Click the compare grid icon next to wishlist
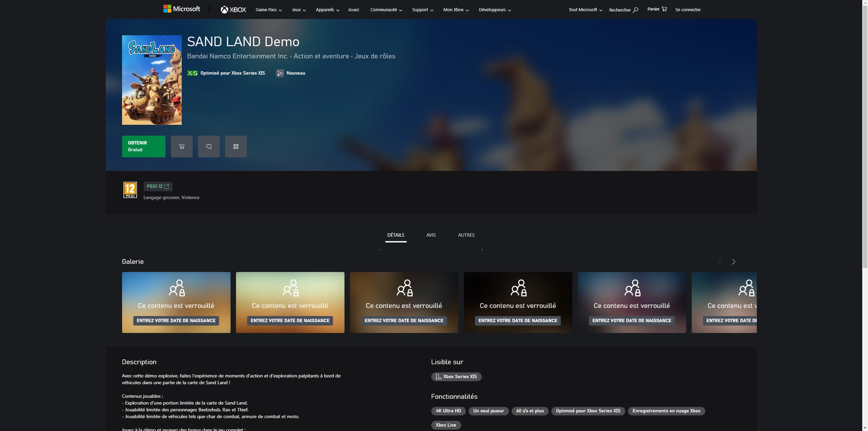Image resolution: width=868 pixels, height=431 pixels. pos(236,146)
